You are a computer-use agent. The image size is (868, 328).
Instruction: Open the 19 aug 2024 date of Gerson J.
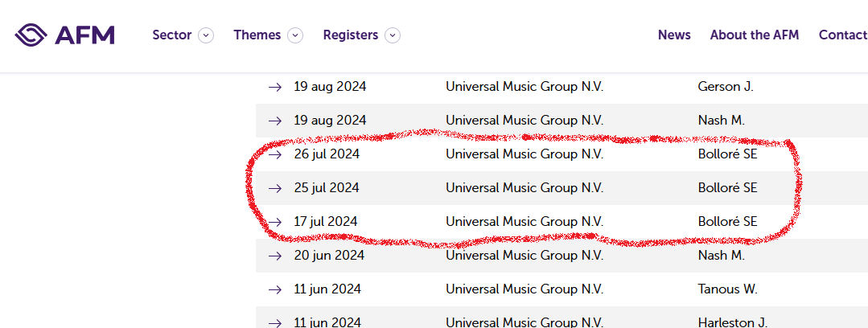330,87
